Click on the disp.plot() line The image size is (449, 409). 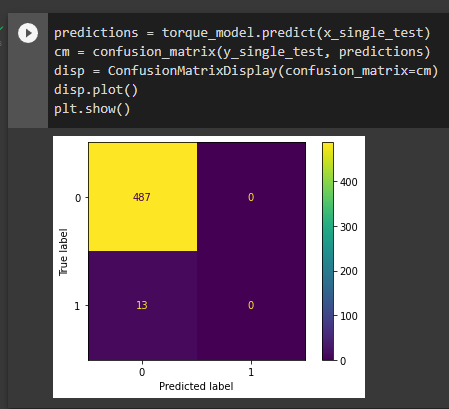tap(96, 90)
